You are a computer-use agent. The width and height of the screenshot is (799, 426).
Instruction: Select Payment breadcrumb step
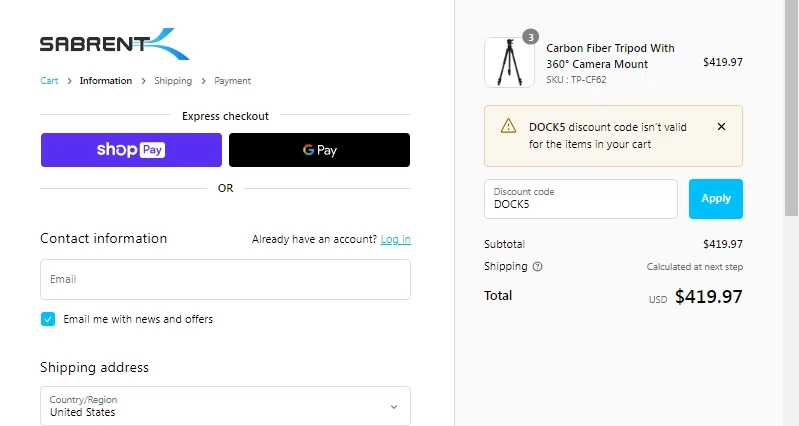(x=232, y=81)
